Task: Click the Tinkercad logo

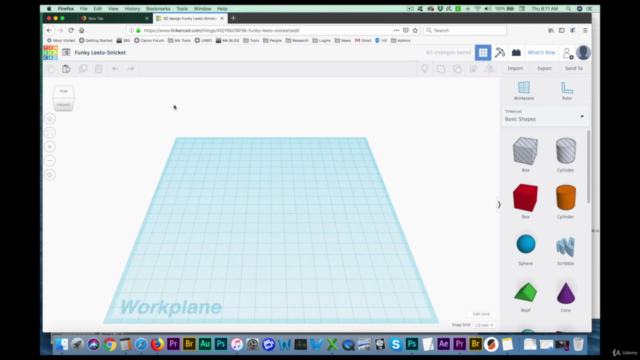Action: (x=51, y=53)
